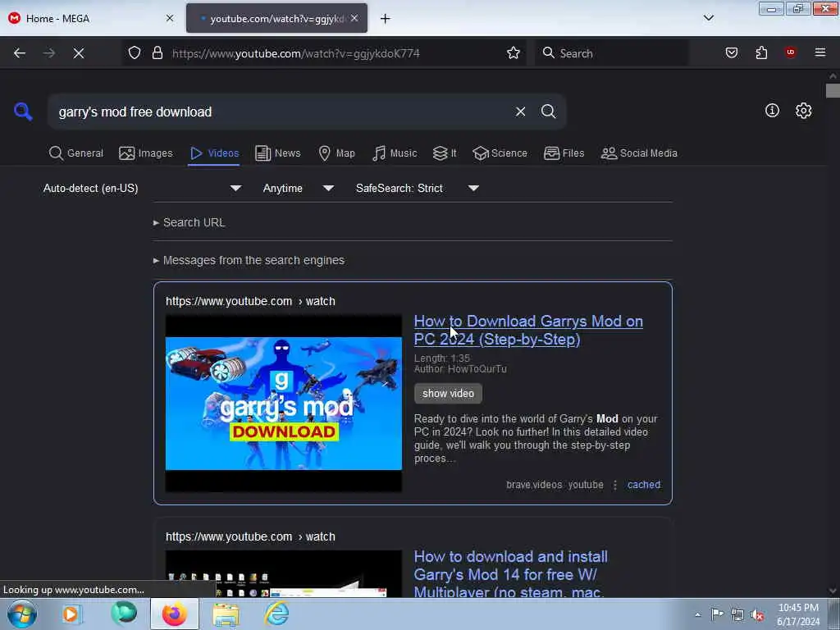
Task: Click the 10:45 PM taskbar clock
Action: [x=798, y=614]
